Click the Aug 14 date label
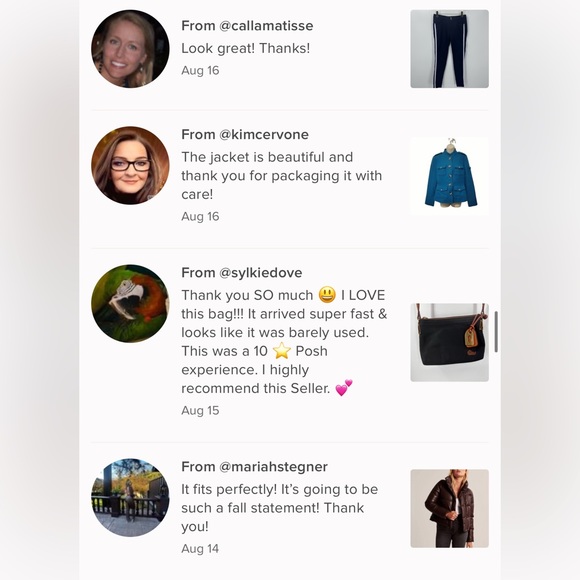Screen dimensions: 580x580 (x=200, y=549)
